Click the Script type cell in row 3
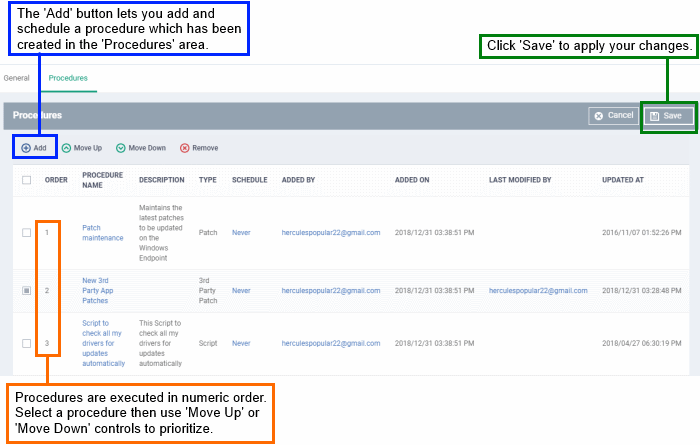The height and width of the screenshot is (445, 700). point(208,343)
